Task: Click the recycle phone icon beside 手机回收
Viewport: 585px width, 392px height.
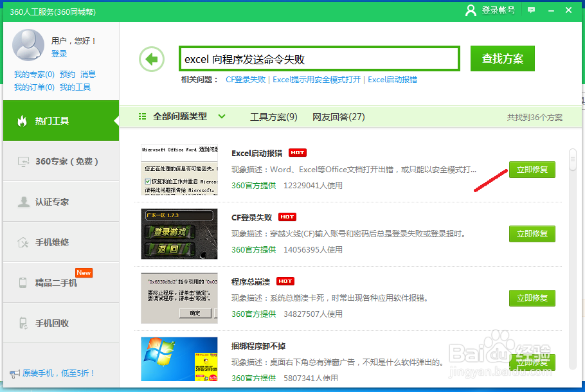Action: point(23,323)
